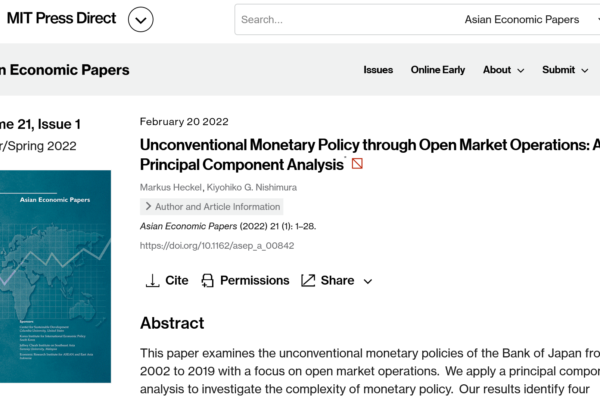The height and width of the screenshot is (400, 600).
Task: Expand Author and Article Information
Action: (212, 207)
